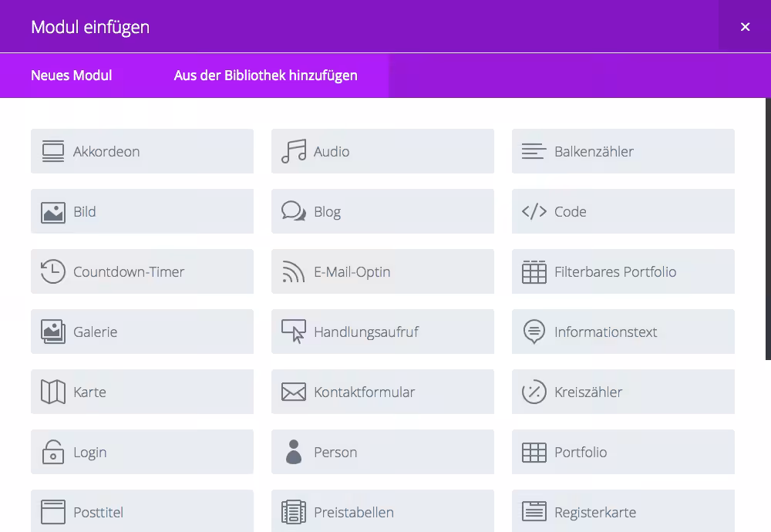
Task: Switch to the Neues Modul tab
Action: (x=71, y=76)
